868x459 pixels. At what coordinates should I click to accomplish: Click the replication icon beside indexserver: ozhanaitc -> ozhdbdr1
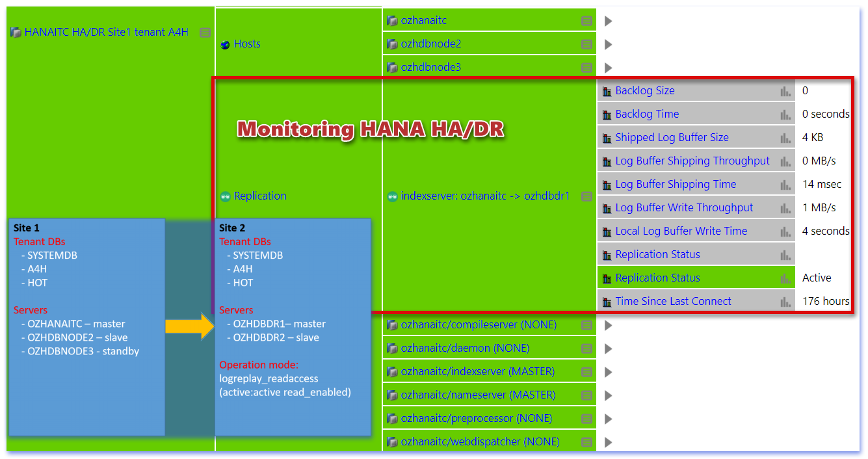(393, 196)
